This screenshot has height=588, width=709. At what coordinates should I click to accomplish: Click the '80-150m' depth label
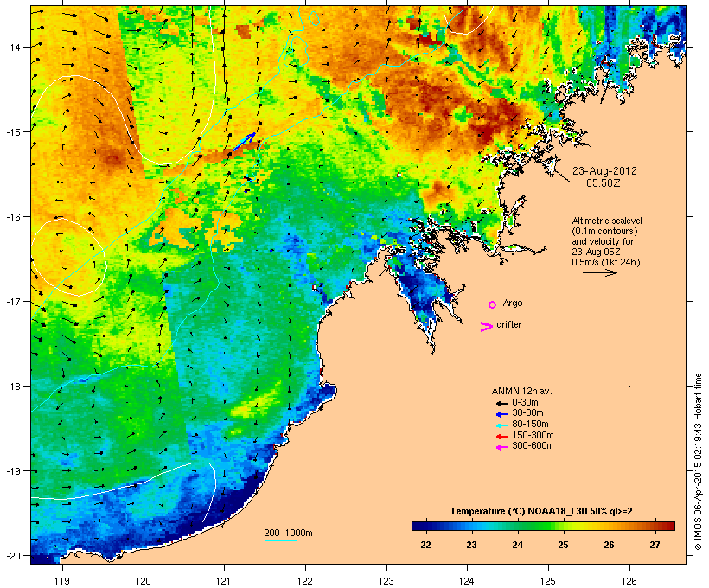pyautogui.click(x=530, y=425)
